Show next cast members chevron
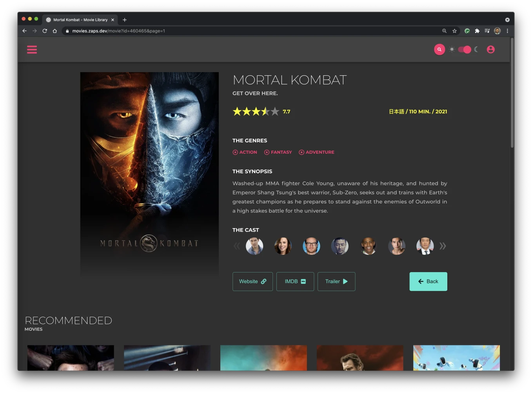This screenshot has width=532, height=394. [x=443, y=246]
